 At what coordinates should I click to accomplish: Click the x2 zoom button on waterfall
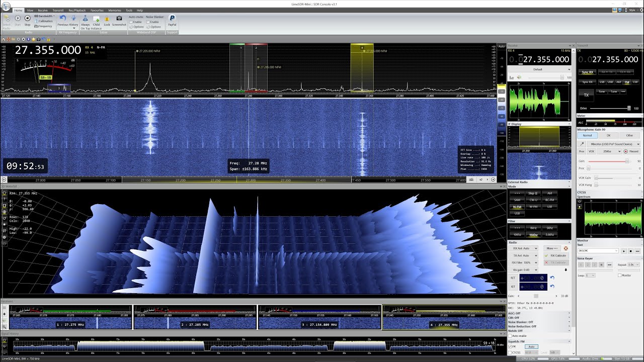click(x=480, y=179)
